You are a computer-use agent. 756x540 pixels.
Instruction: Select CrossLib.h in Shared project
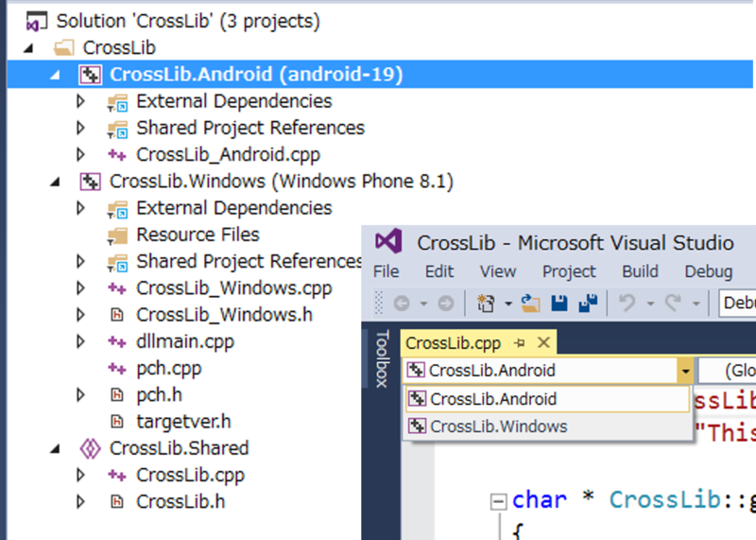point(180,502)
